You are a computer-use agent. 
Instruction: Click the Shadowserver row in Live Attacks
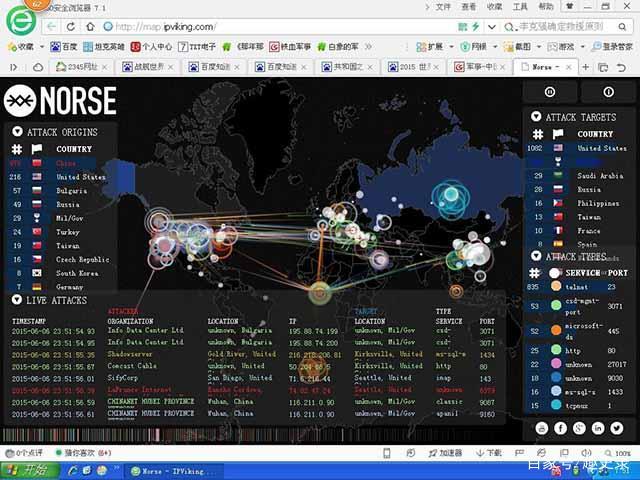(253, 354)
